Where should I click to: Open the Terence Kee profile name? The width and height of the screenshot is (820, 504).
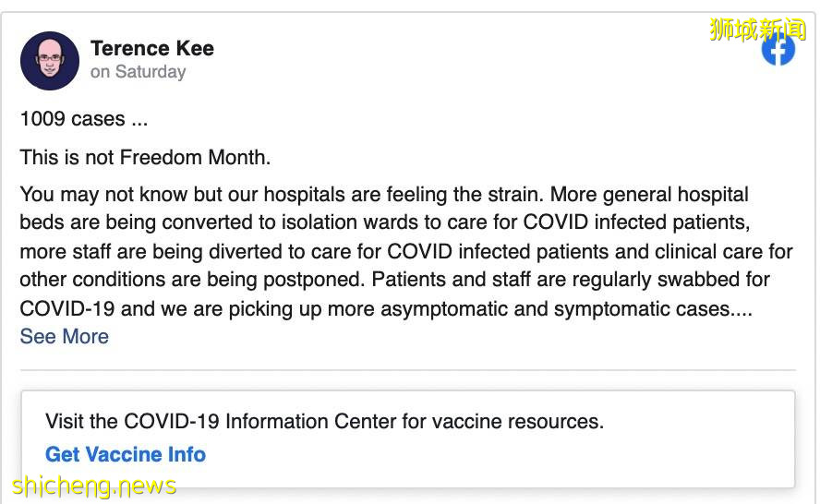point(152,48)
